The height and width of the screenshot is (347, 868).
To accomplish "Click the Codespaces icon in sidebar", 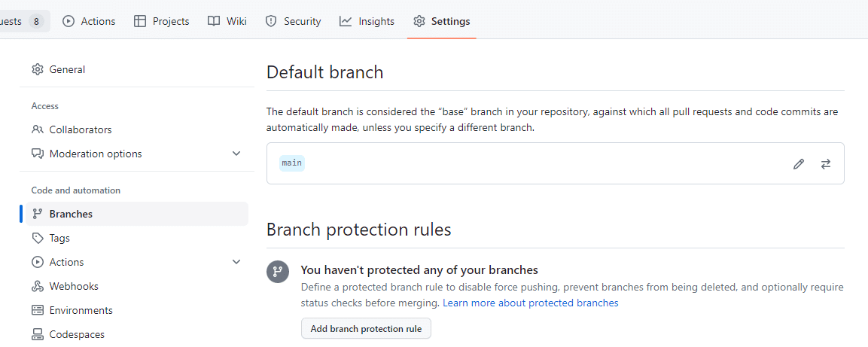I will point(38,334).
